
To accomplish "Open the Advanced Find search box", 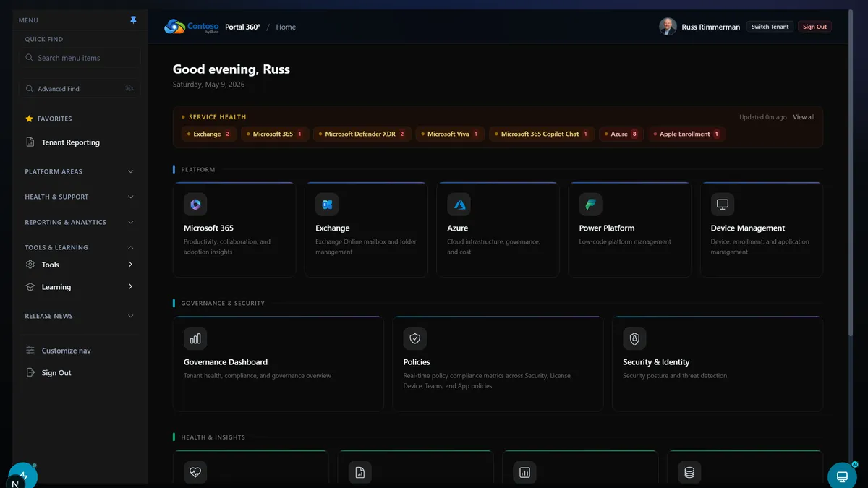I will 80,89.
